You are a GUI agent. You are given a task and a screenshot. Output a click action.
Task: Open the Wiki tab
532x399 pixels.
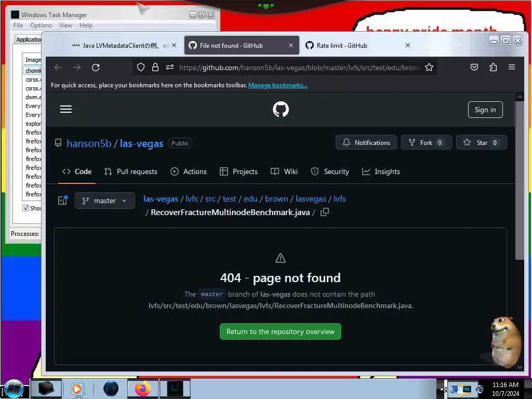click(284, 171)
